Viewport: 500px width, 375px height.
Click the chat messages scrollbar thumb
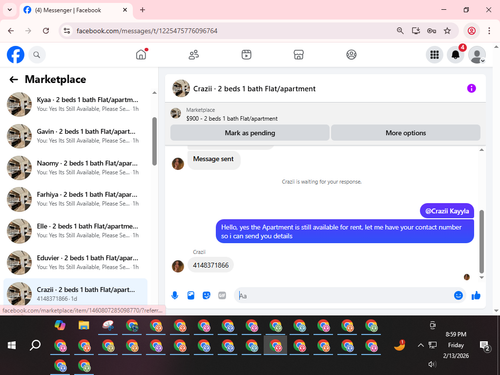point(481,242)
